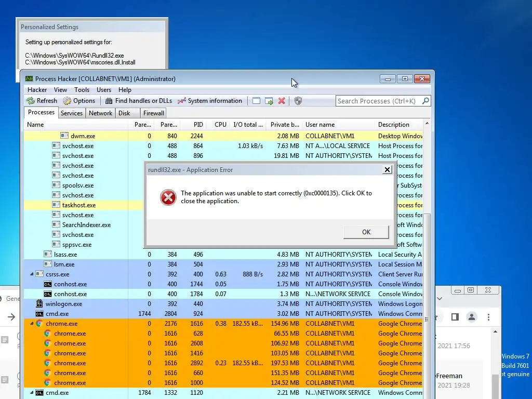Click the process list vertical scrollbar thumb

[x=427, y=318]
